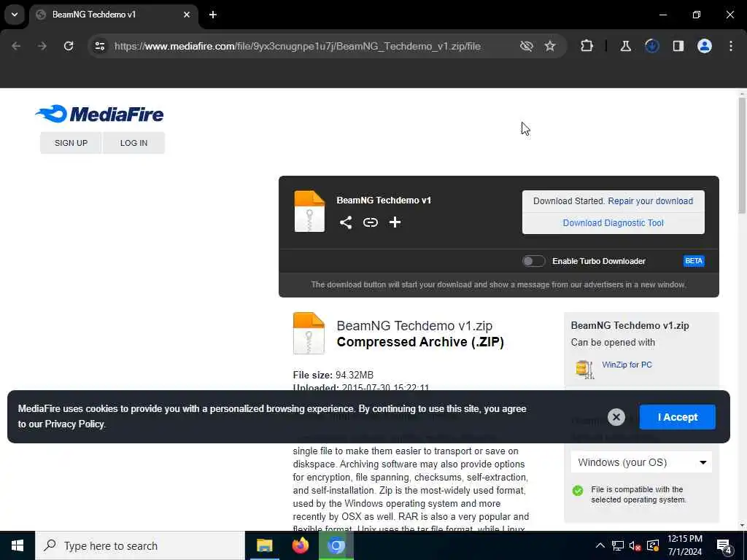
Task: Open the Download Diagnostic Tool link
Action: click(x=613, y=223)
